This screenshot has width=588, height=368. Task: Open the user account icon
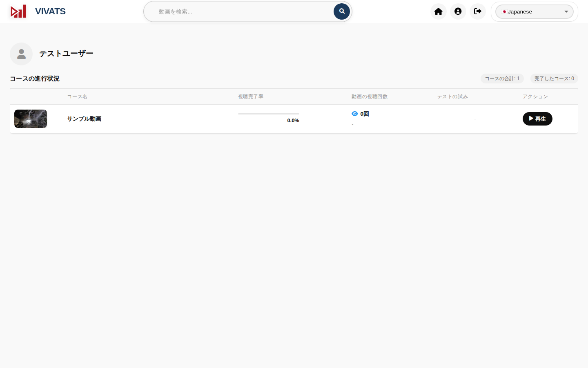(458, 11)
